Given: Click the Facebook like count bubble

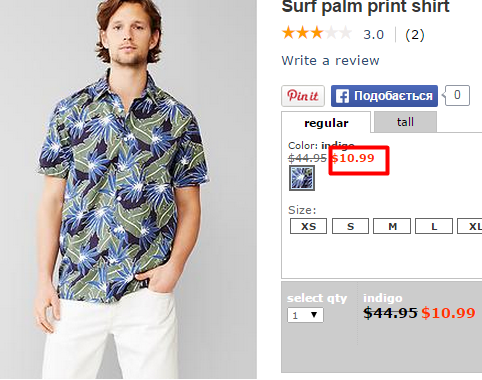Looking at the screenshot, I should click(x=457, y=95).
